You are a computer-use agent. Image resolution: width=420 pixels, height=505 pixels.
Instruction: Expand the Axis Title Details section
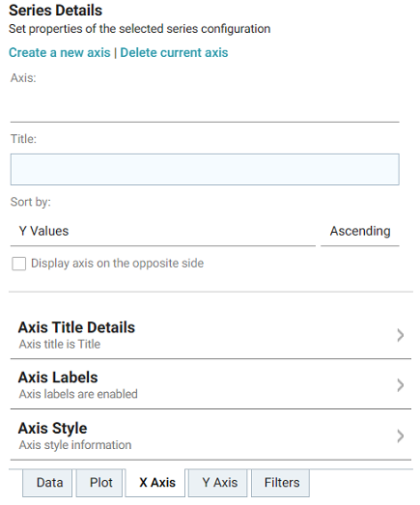pos(210,335)
